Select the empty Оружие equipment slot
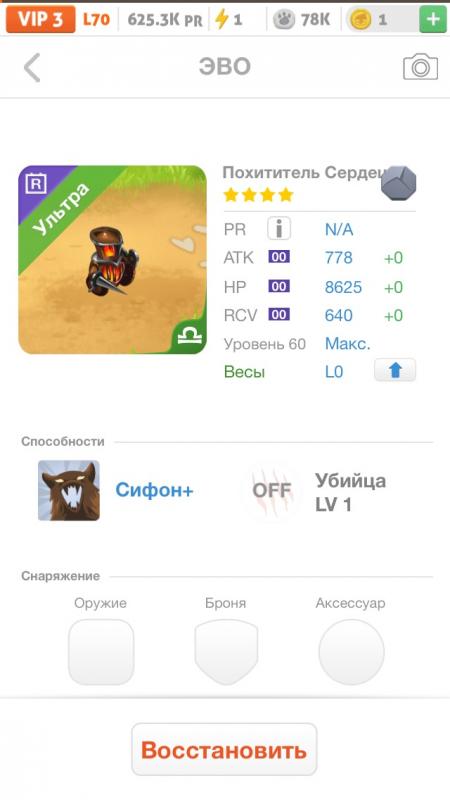450x800 pixels. [x=101, y=652]
